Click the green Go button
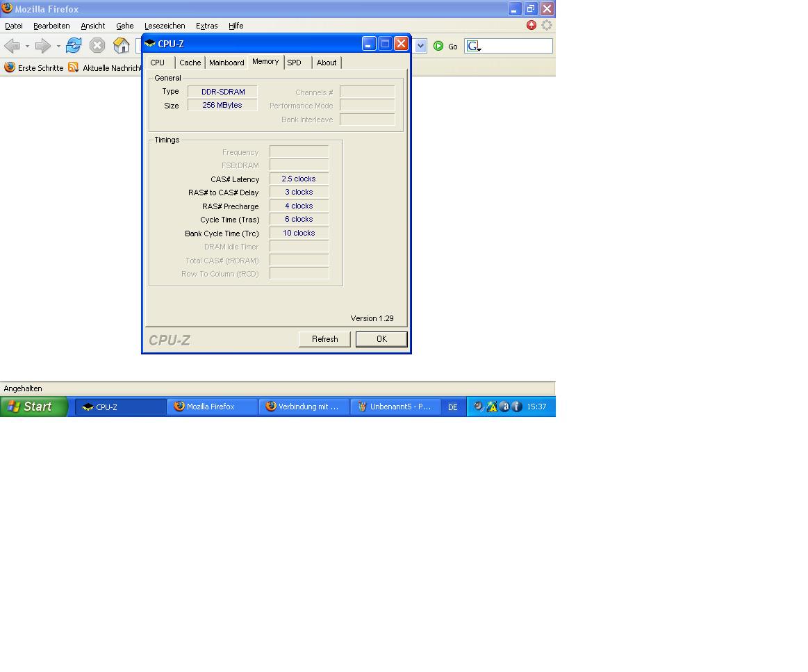This screenshot has width=808, height=672. pos(446,47)
